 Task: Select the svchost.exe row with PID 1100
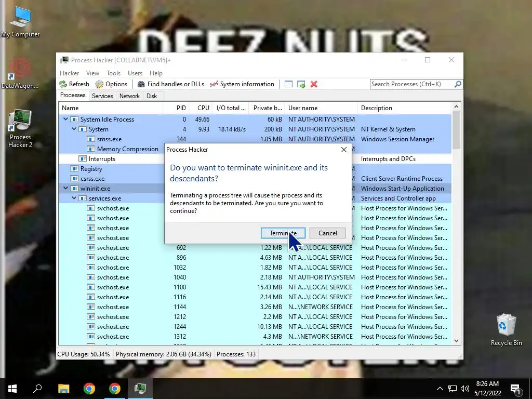coord(255,287)
